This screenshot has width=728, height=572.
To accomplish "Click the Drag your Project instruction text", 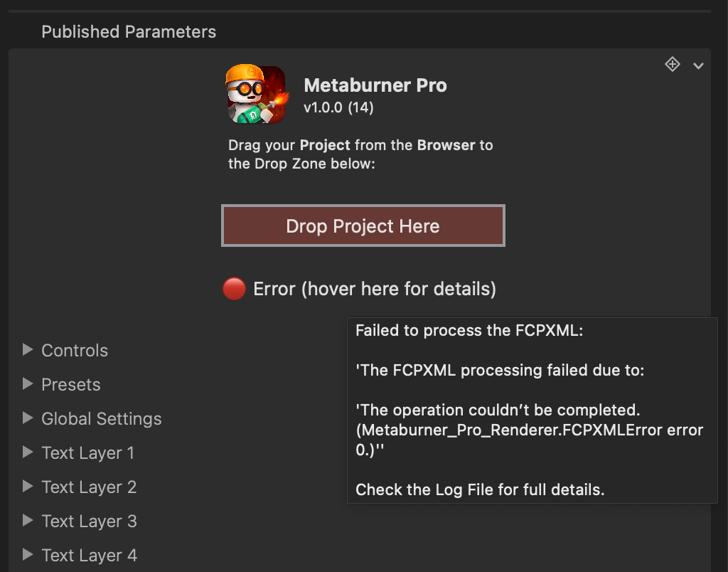I will tap(360, 154).
